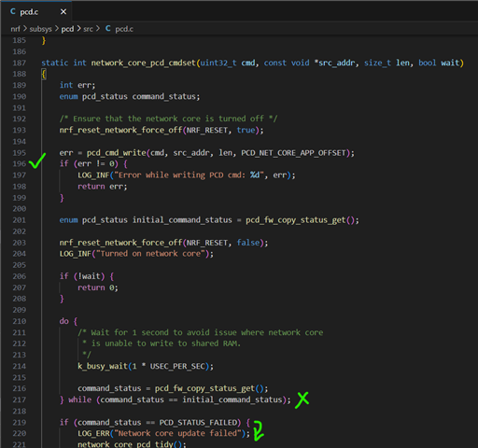Click initial_command_status declaration on line 201
This screenshot has width=478, height=448.
pyautogui.click(x=182, y=220)
